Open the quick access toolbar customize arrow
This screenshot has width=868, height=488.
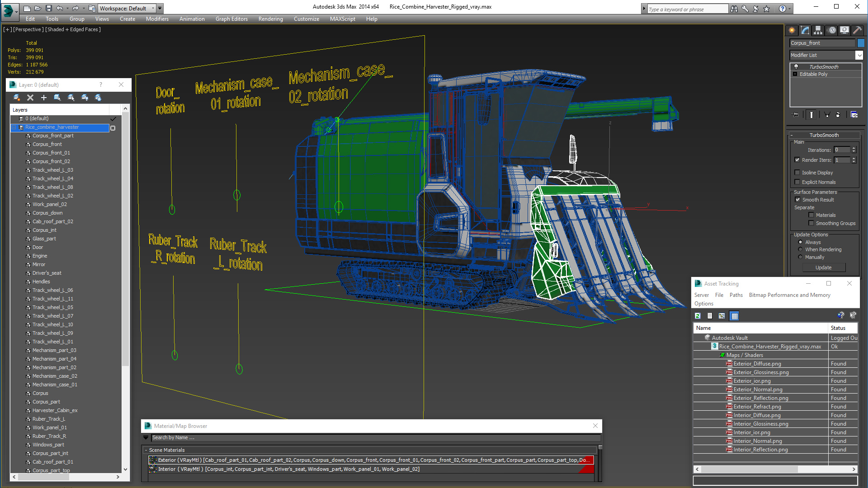(x=160, y=8)
